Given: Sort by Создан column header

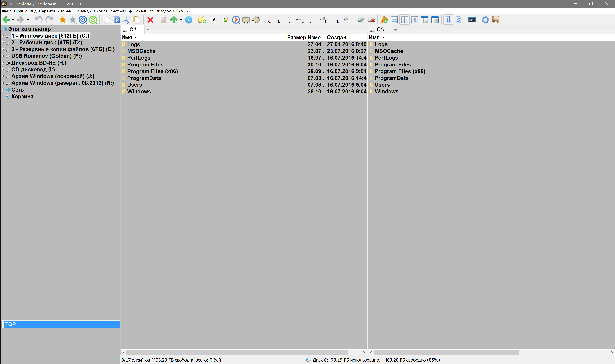Looking at the screenshot, I should (x=336, y=38).
